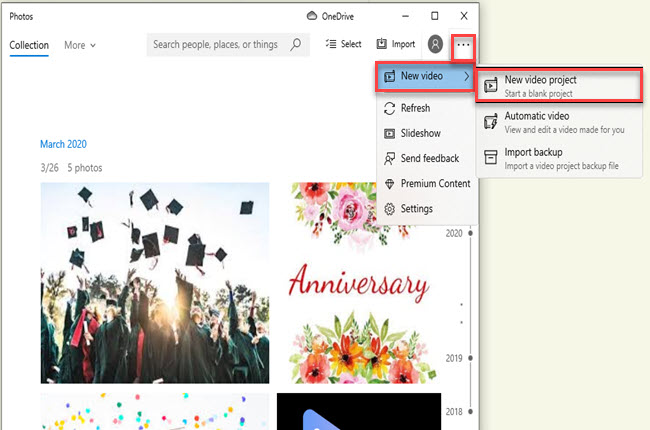Click the Refresh icon in menu
This screenshot has height=430, width=650.
[x=390, y=108]
